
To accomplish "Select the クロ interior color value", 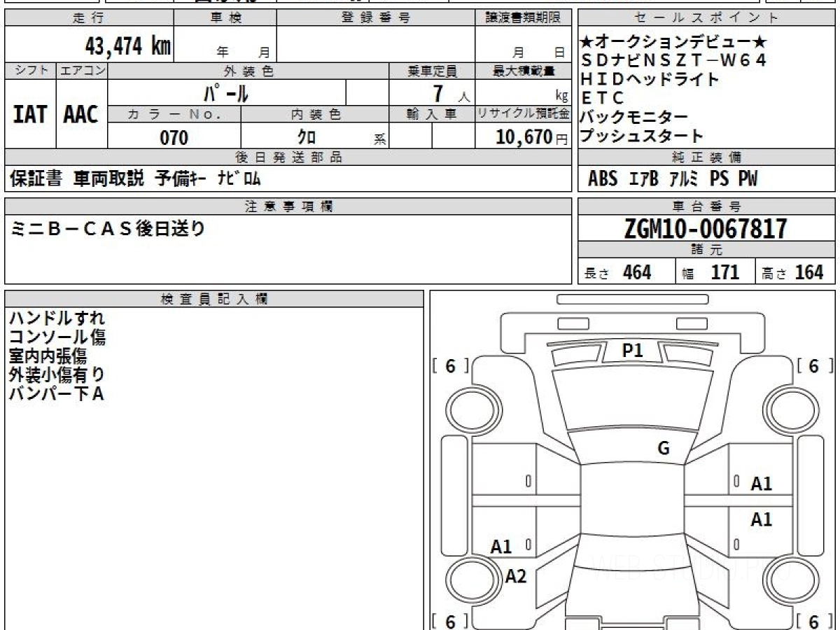I will coord(306,137).
